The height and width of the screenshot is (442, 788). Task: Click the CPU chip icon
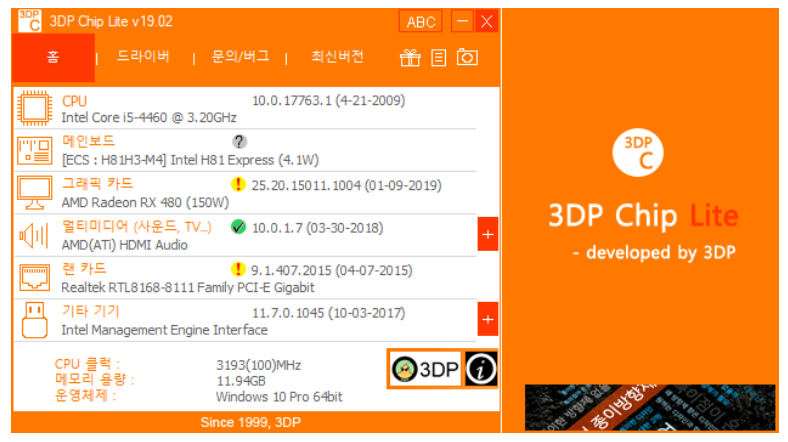pos(34,108)
